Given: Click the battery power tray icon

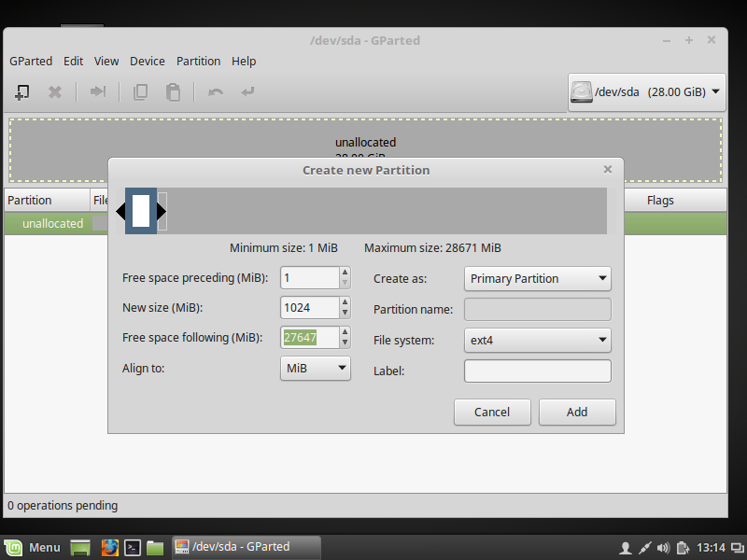Looking at the screenshot, I should pos(683,548).
